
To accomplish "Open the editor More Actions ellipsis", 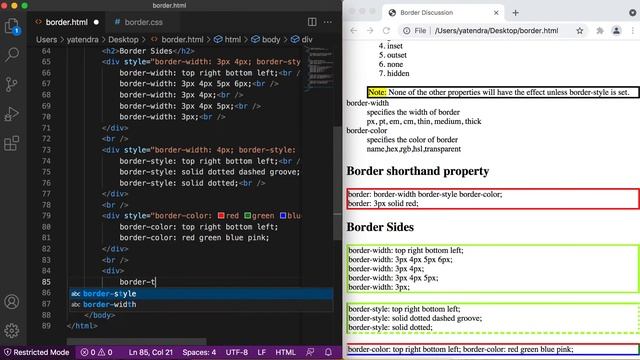I will pyautogui.click(x=328, y=22).
